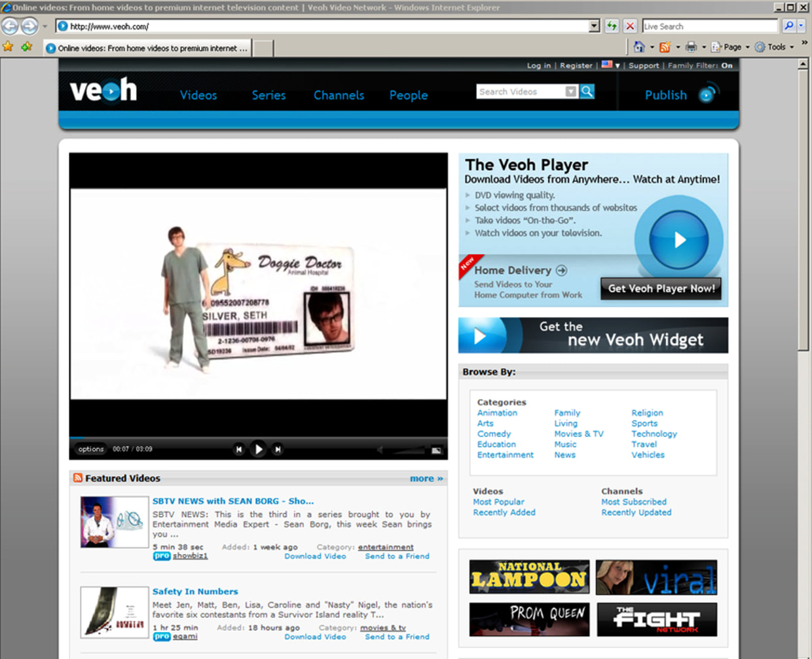Click the Print icon in IE toolbar
This screenshot has height=659, width=812.
691,46
